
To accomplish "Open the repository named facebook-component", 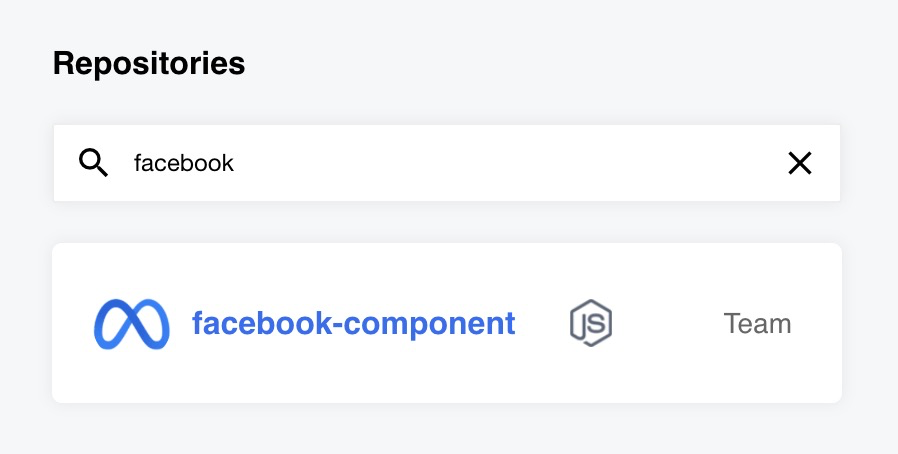I will tap(353, 324).
